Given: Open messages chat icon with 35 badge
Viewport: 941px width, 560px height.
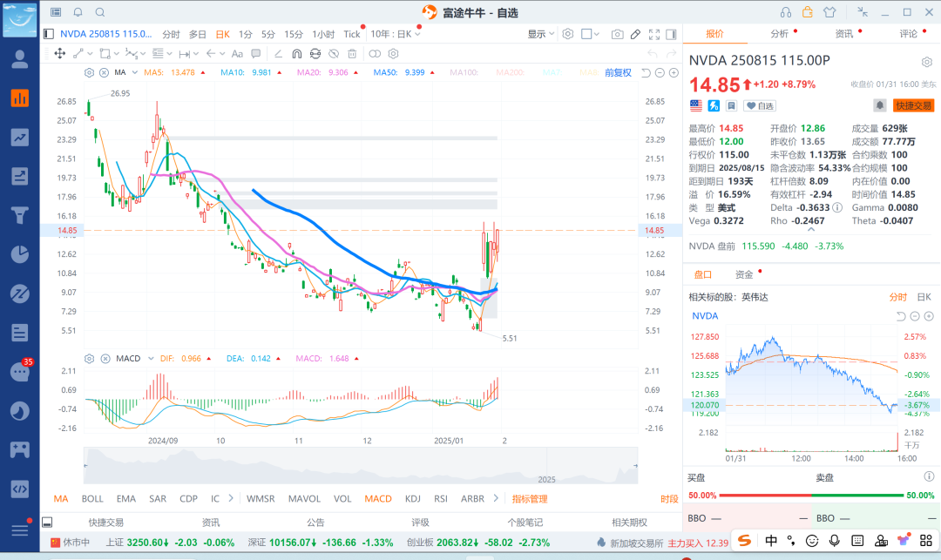Looking at the screenshot, I should 20,372.
